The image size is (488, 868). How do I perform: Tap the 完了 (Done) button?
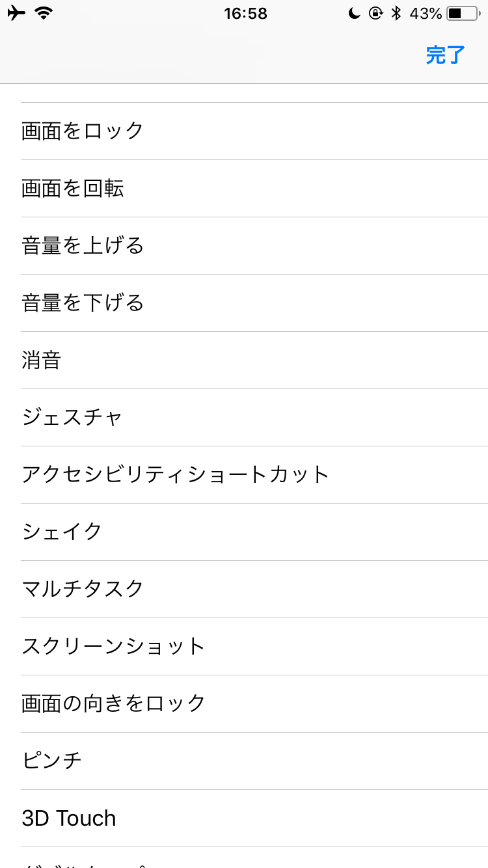(446, 55)
